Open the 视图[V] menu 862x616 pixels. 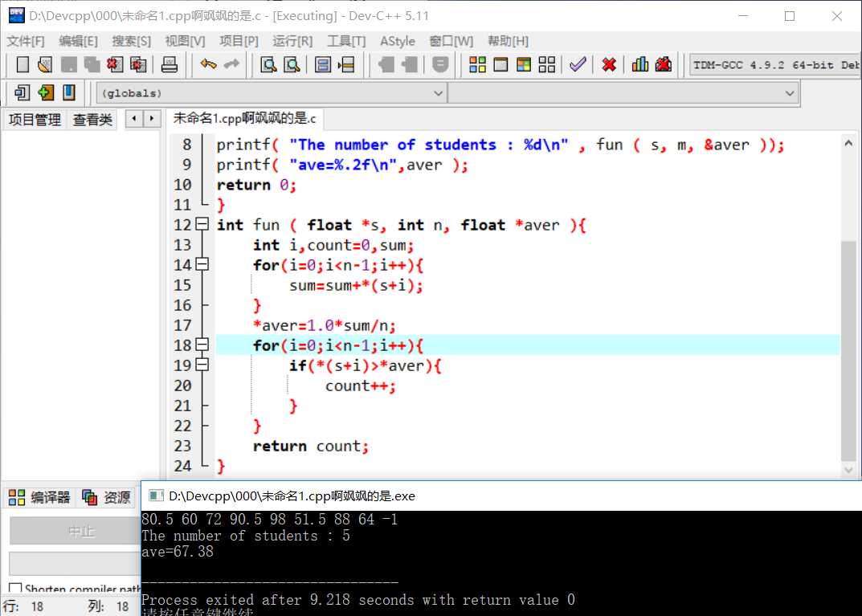tap(186, 41)
